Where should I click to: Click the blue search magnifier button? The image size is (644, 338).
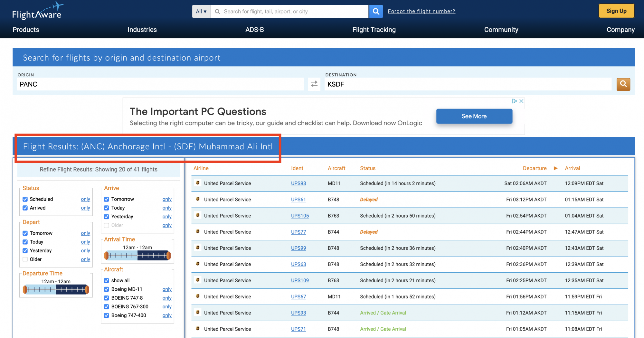point(376,11)
